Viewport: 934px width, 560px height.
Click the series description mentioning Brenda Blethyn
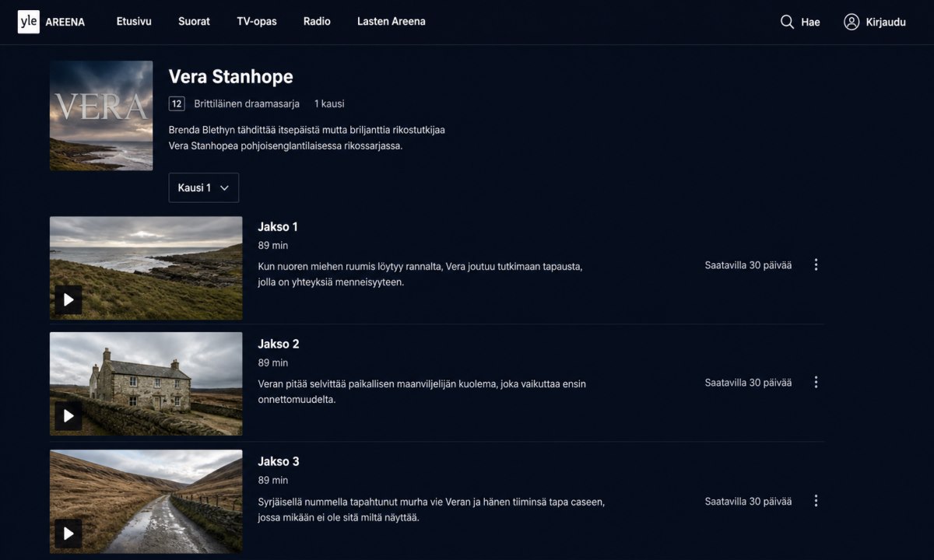[x=307, y=138]
